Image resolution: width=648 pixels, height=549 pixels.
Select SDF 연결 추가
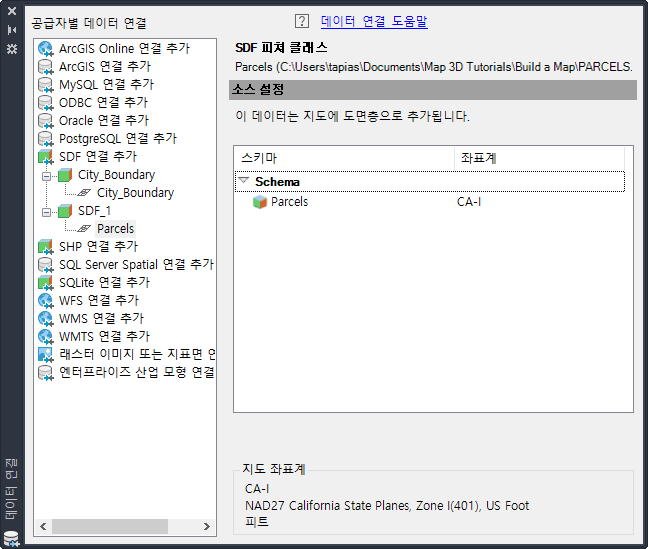point(98,157)
